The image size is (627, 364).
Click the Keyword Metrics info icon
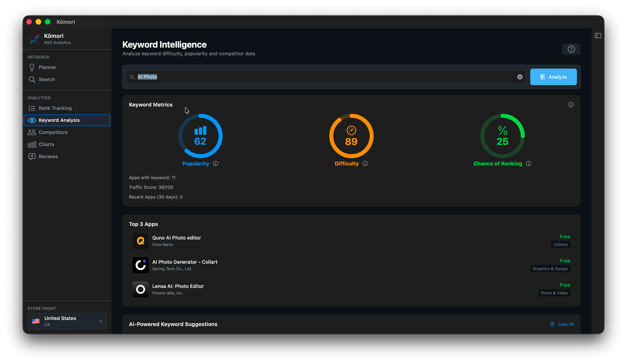[571, 105]
